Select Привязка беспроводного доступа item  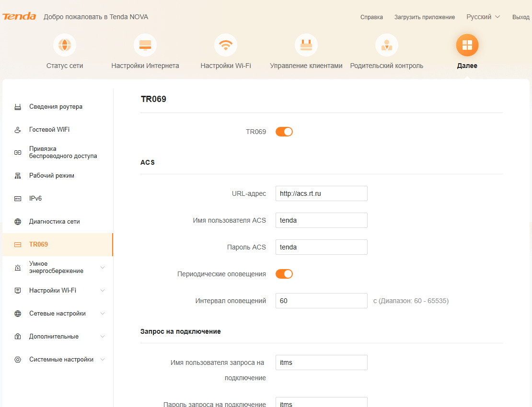click(58, 152)
